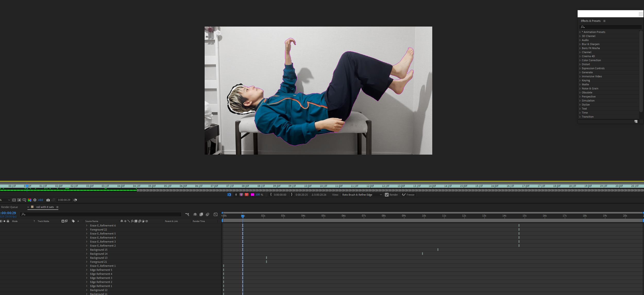Click the Take Snapshot camera icon
Screen dimensions: 644x295
48,200
